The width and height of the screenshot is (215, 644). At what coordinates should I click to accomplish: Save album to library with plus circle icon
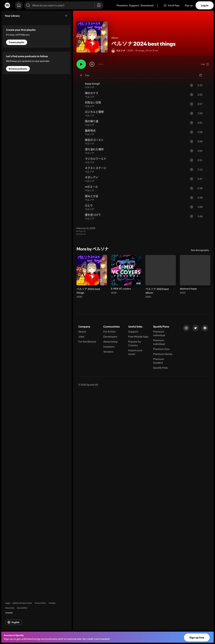click(92, 64)
